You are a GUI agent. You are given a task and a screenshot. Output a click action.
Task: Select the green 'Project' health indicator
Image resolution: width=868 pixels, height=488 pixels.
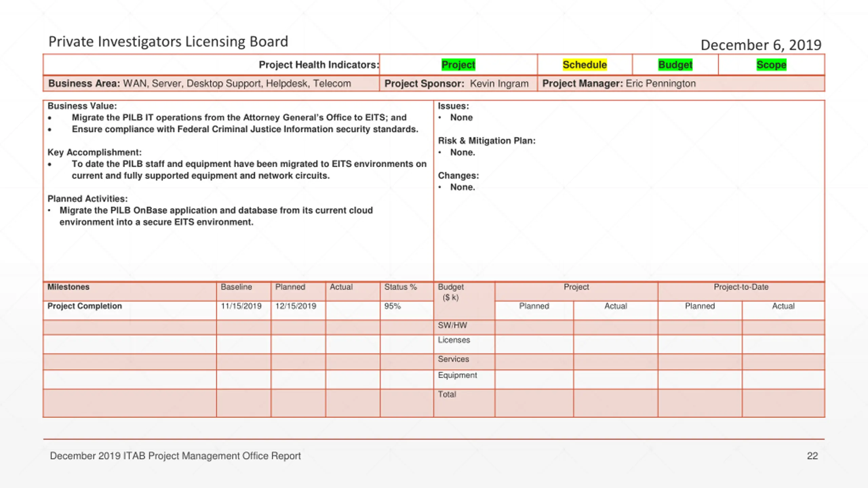click(x=458, y=65)
